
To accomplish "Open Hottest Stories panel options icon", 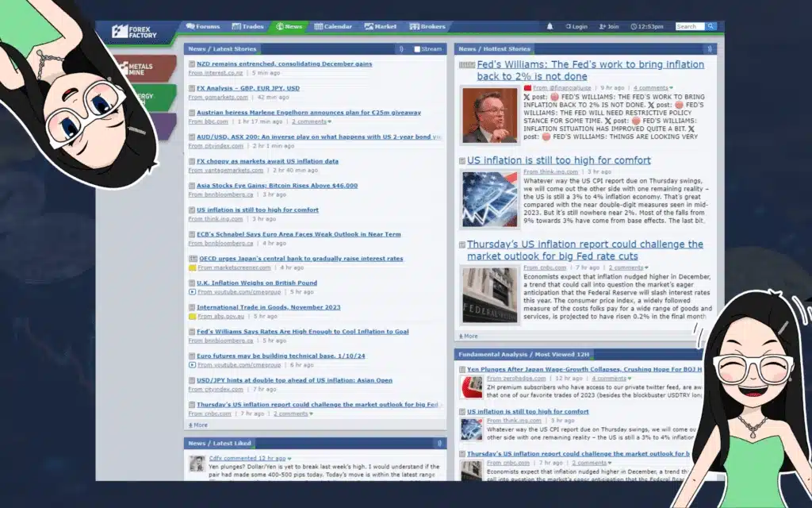I will click(x=710, y=49).
